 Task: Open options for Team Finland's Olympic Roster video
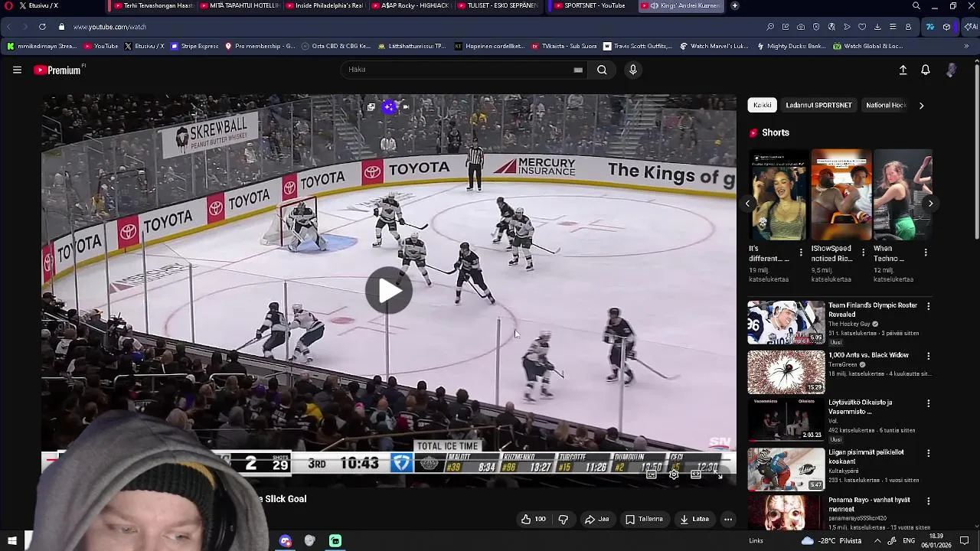(x=929, y=306)
